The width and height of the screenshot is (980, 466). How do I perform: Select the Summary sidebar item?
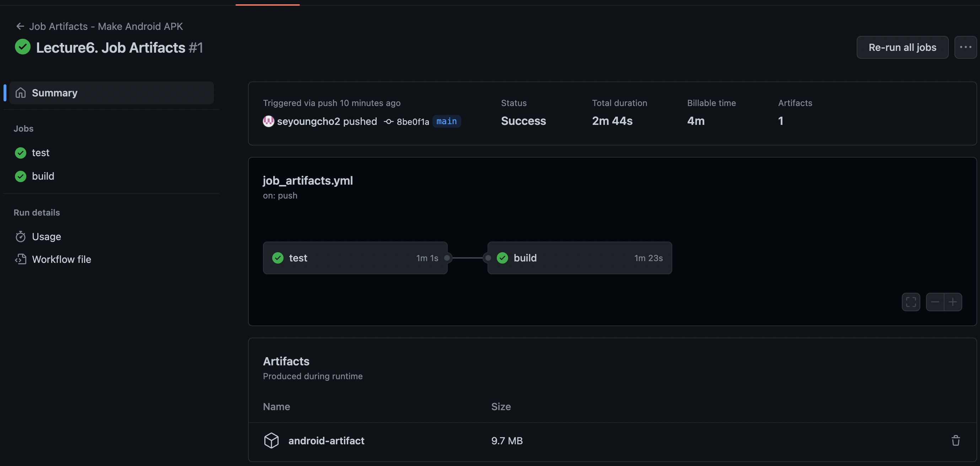(54, 93)
